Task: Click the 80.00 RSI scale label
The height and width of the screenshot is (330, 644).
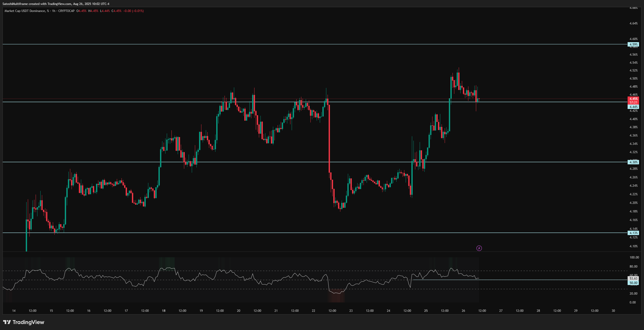Action: [633, 267]
